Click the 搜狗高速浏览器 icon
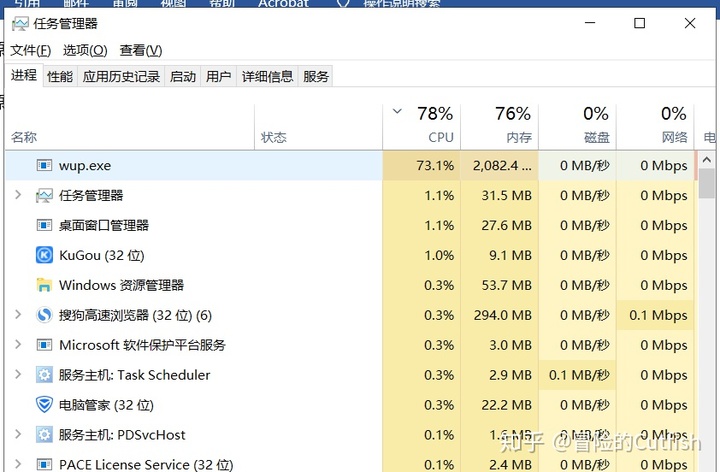Screen dimensions: 720x472 [44, 315]
